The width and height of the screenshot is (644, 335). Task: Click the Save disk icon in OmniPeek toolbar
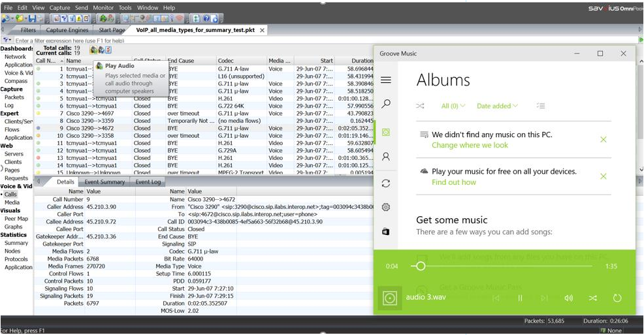[32, 18]
